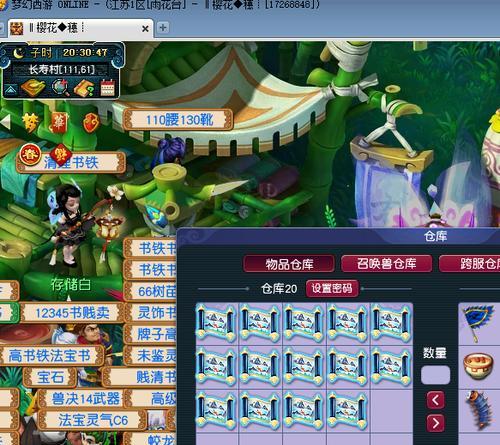This screenshot has height=445, width=500.
Task: Open the 兽决14武器 stall sign
Action: (x=85, y=399)
